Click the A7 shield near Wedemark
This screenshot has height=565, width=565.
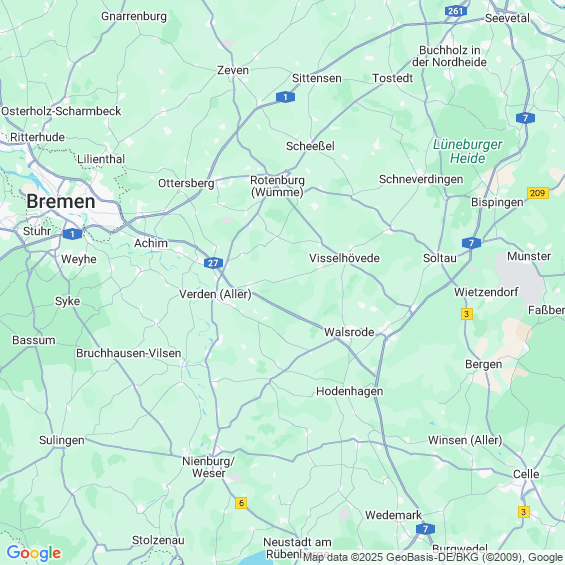click(425, 529)
